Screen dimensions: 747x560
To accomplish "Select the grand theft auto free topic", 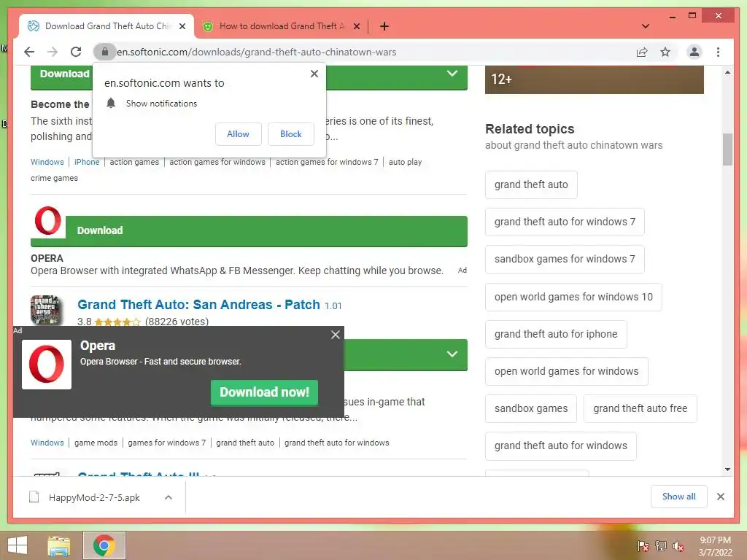I will [x=640, y=408].
